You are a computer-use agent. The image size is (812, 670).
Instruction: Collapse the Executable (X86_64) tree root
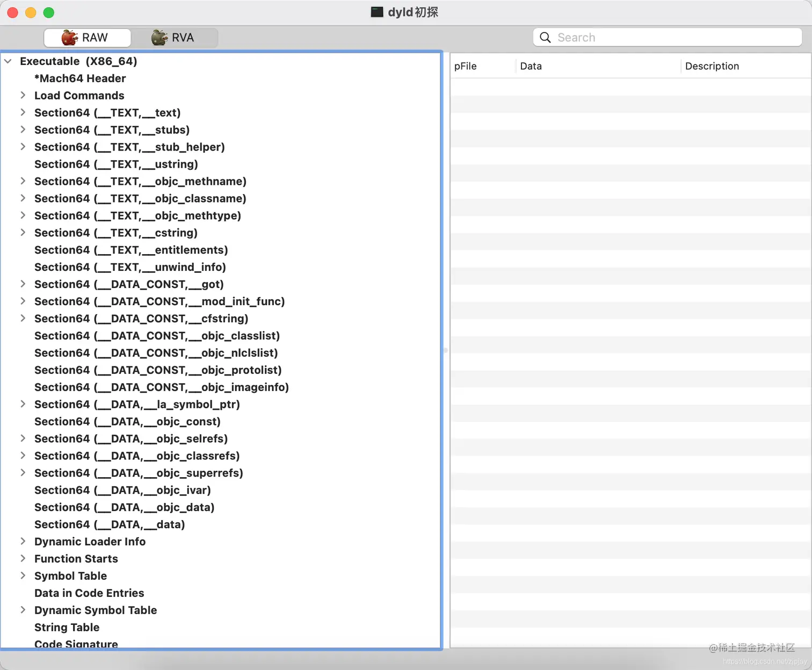click(x=8, y=61)
